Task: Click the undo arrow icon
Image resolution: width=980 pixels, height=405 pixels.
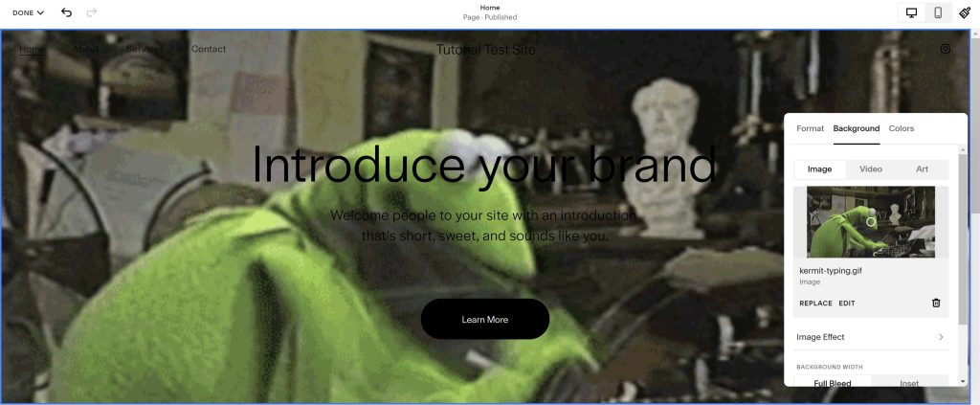Action: (66, 12)
